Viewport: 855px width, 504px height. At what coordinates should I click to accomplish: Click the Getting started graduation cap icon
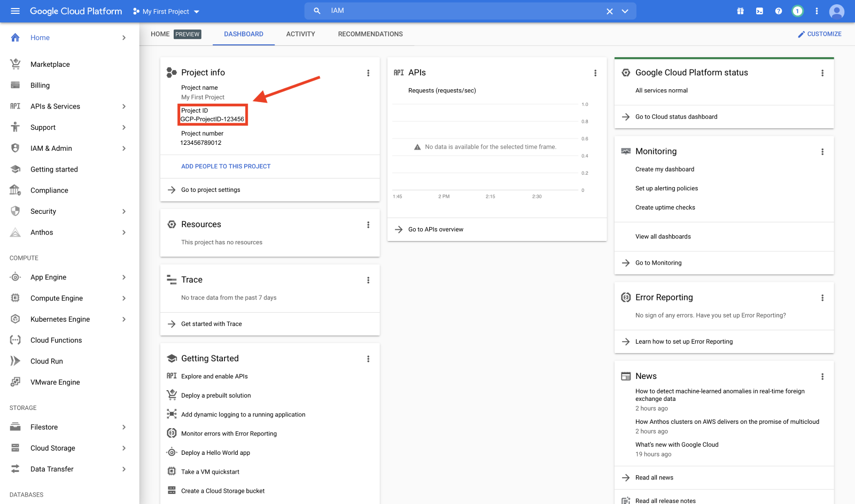point(15,169)
